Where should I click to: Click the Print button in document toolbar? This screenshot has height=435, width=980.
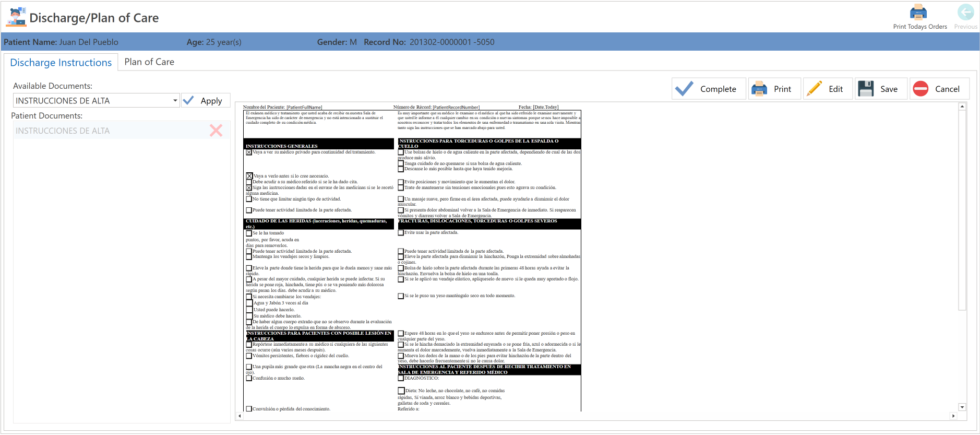(x=774, y=89)
